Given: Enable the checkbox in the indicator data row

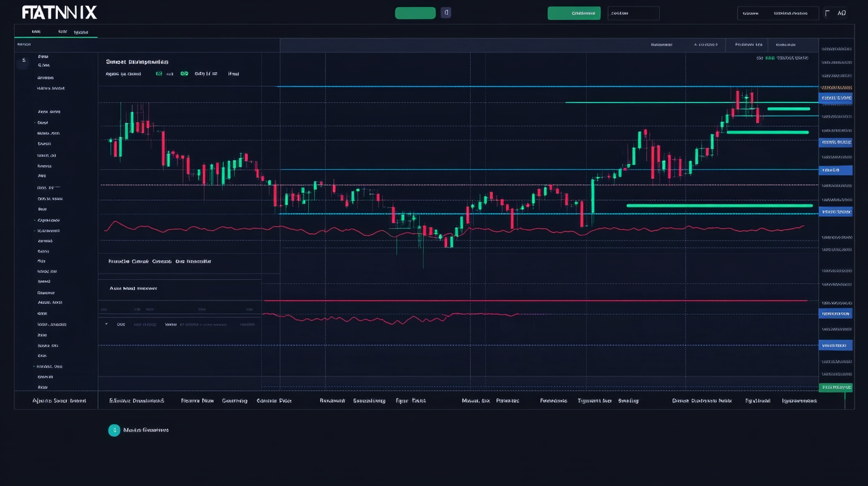Looking at the screenshot, I should (107, 324).
